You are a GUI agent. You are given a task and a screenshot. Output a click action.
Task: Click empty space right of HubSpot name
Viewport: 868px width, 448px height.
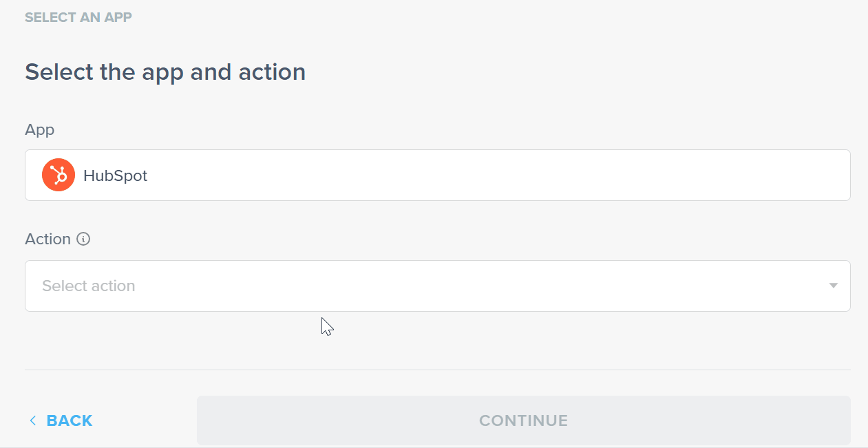point(482,175)
